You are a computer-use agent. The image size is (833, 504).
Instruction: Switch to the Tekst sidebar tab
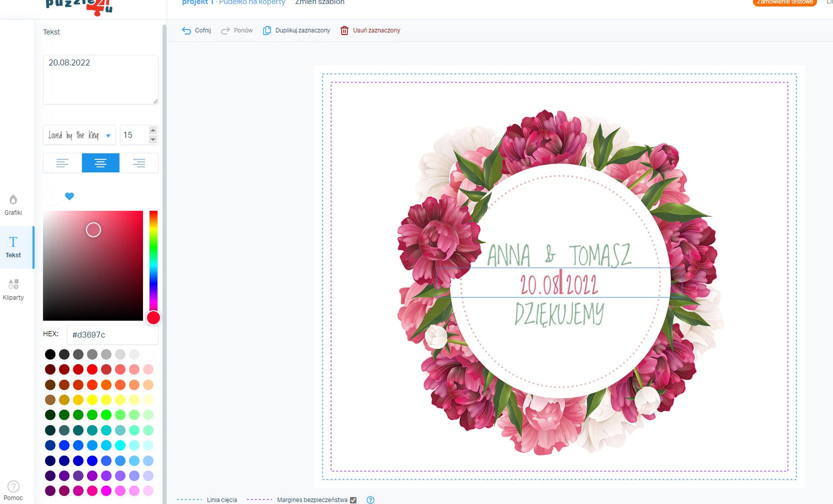coord(13,247)
